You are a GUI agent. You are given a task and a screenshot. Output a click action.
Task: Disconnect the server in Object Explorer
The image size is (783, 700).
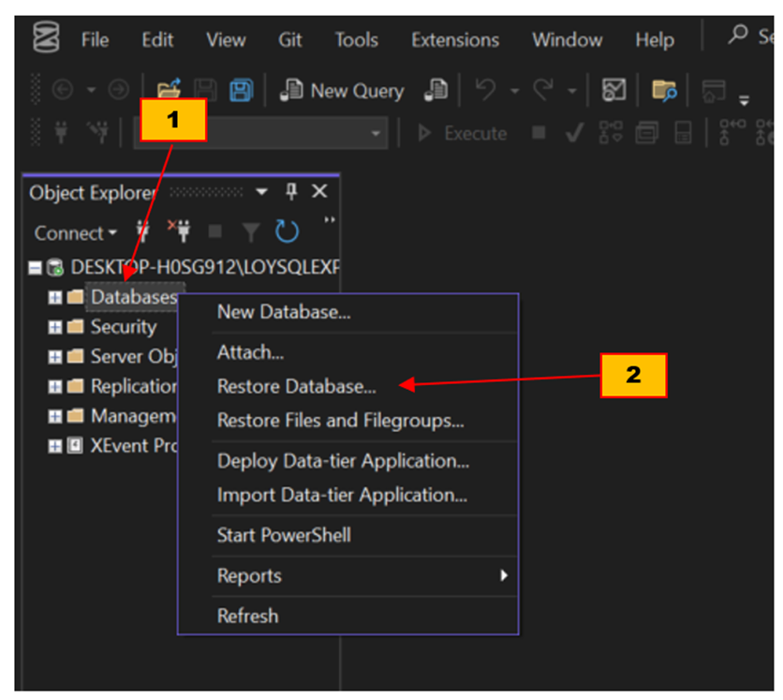pyautogui.click(x=180, y=231)
